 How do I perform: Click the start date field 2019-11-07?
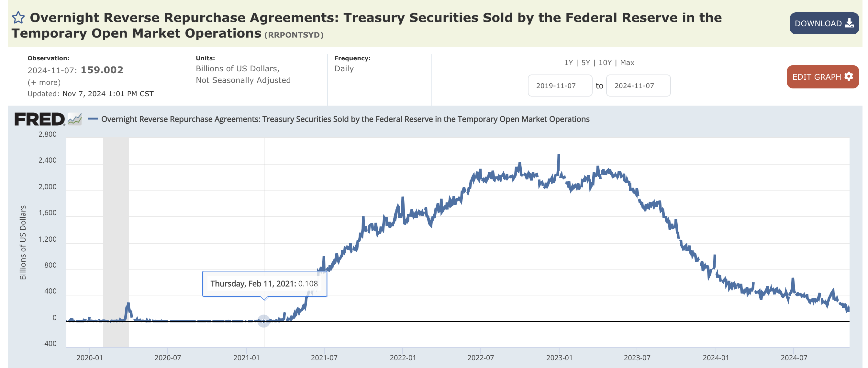click(x=560, y=86)
